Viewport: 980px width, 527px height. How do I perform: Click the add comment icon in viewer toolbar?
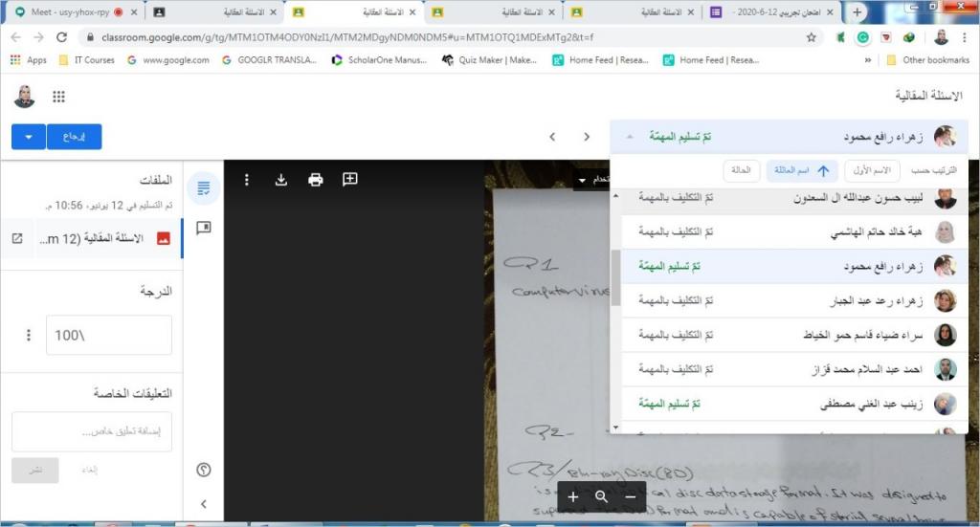click(x=350, y=180)
